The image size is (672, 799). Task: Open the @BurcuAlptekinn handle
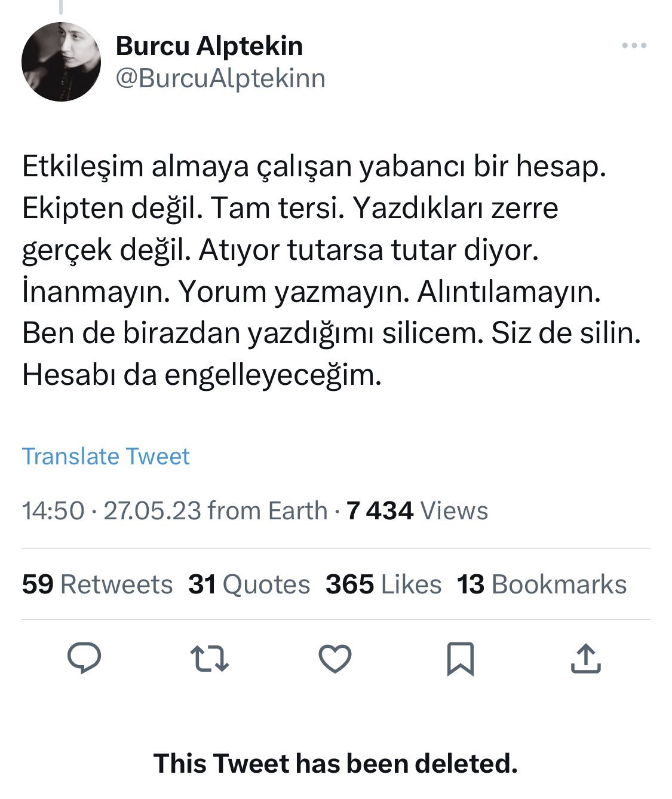pyautogui.click(x=220, y=78)
